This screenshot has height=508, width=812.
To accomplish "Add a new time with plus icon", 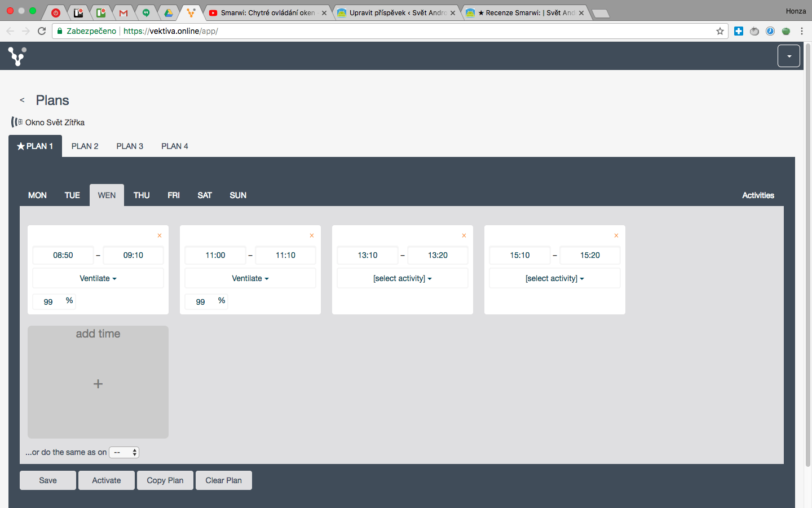I will click(x=98, y=384).
